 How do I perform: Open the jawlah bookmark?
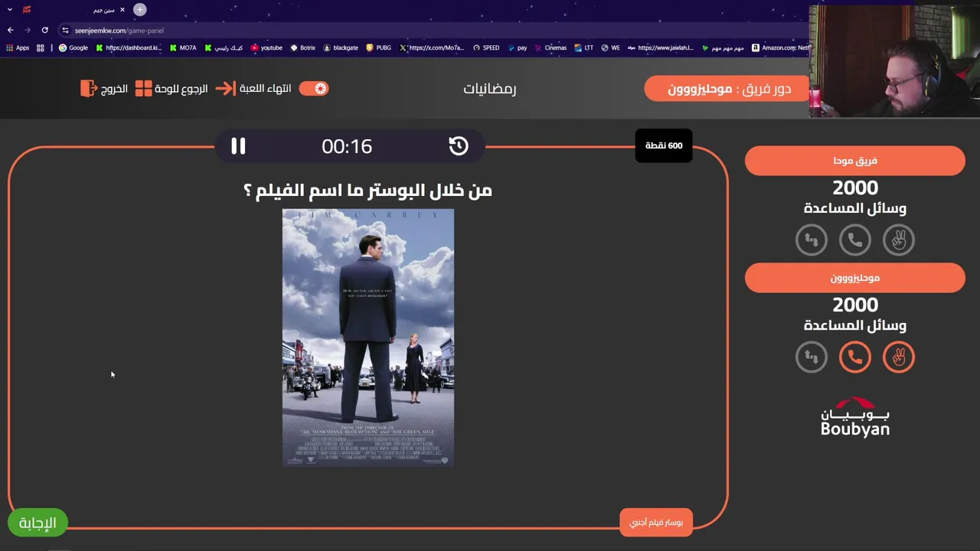[661, 47]
